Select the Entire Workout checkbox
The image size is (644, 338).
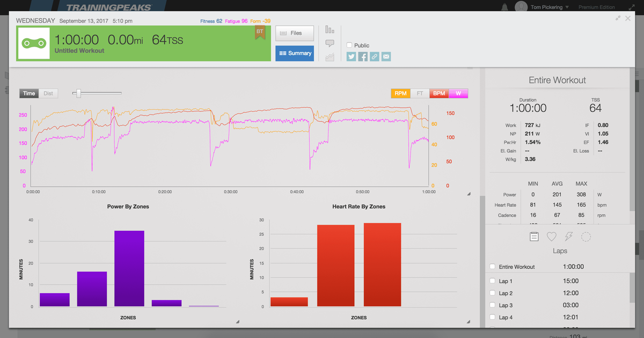492,267
